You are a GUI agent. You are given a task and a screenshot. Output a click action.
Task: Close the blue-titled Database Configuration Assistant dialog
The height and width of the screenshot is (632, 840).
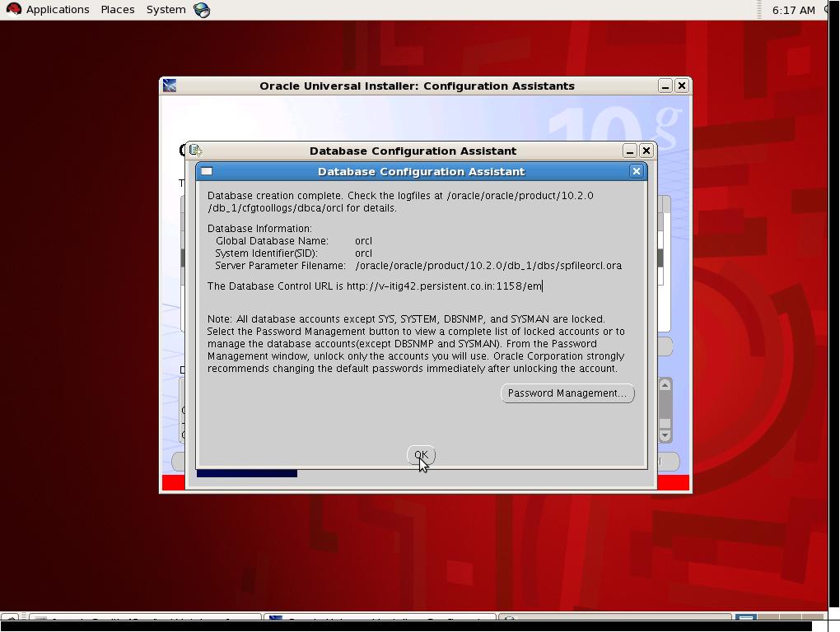[x=636, y=171]
